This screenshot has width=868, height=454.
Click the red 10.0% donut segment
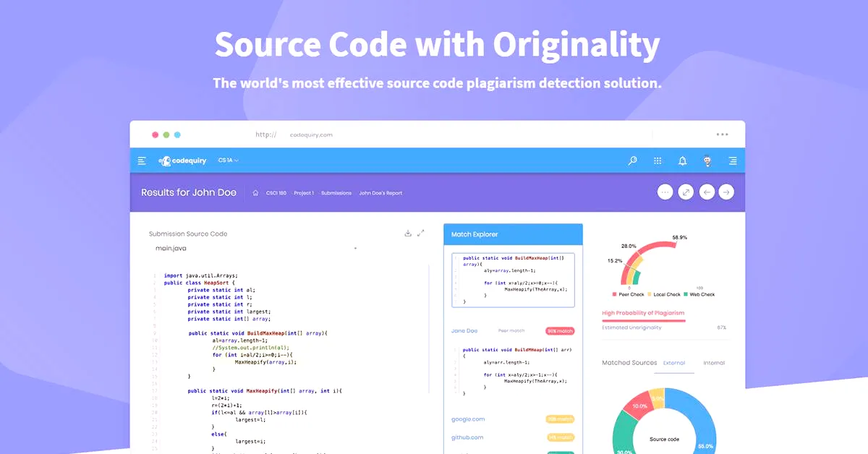pos(638,406)
